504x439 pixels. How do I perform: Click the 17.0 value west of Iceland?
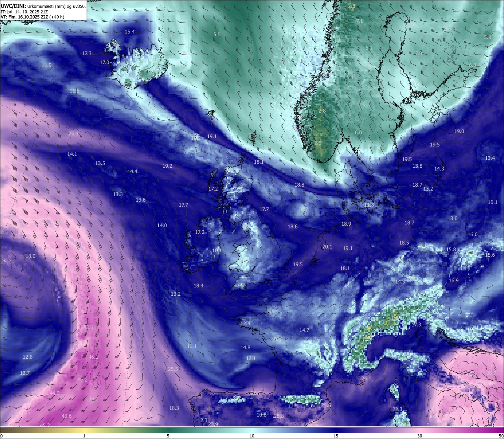click(104, 62)
